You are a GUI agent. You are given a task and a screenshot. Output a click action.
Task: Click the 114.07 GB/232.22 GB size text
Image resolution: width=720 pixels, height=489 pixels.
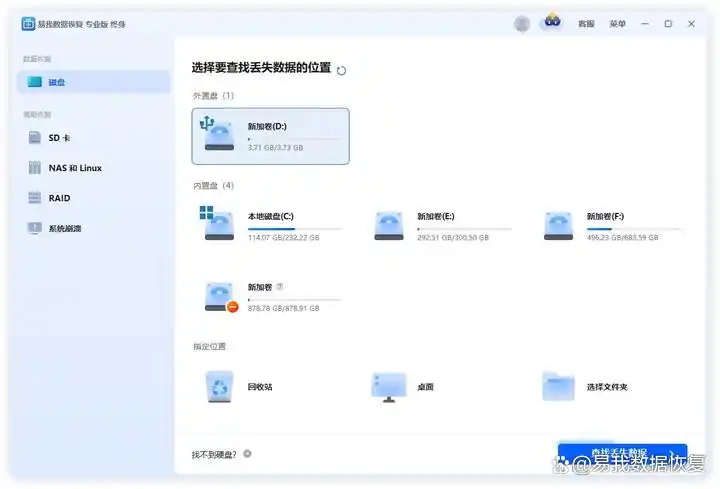click(x=283, y=238)
